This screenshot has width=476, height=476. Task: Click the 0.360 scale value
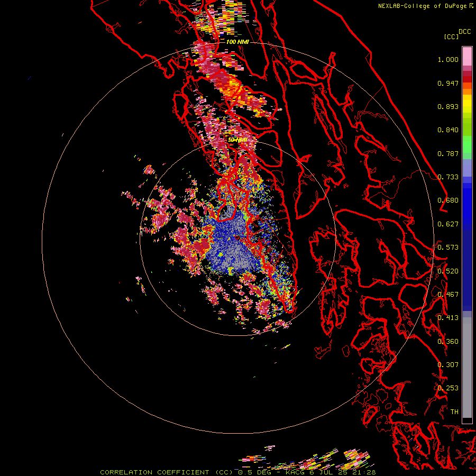click(x=448, y=342)
